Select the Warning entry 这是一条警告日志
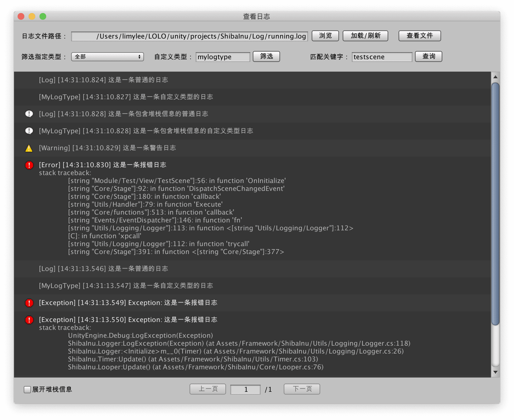 pyautogui.click(x=252, y=148)
